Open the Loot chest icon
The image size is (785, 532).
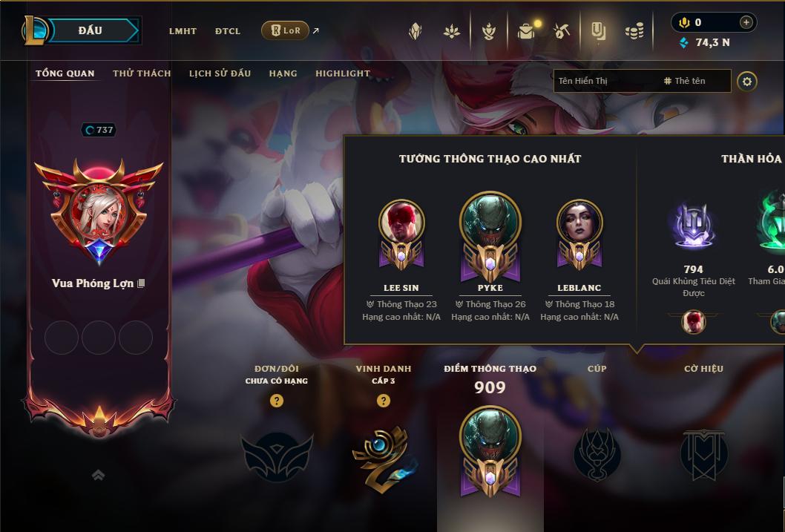(x=525, y=31)
